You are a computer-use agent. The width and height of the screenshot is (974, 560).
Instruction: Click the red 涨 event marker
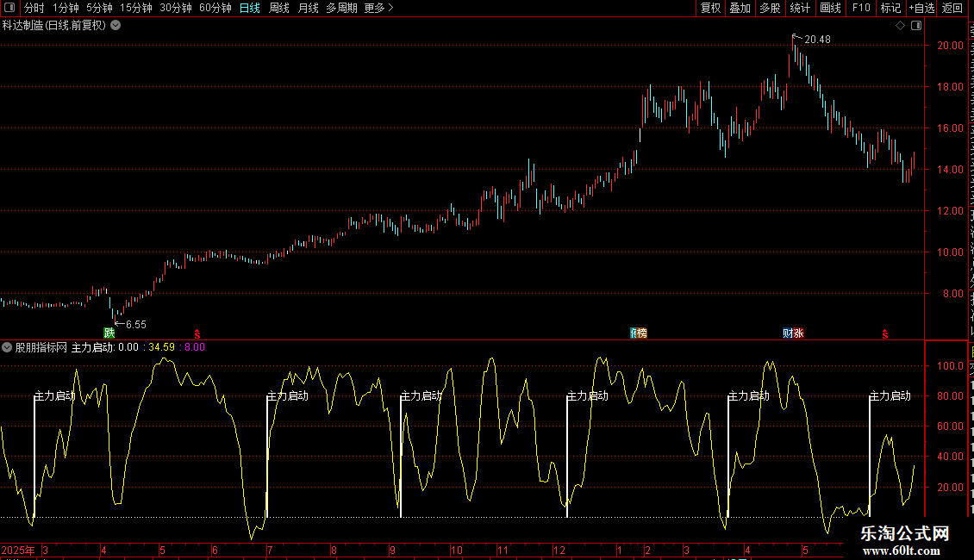tap(799, 333)
